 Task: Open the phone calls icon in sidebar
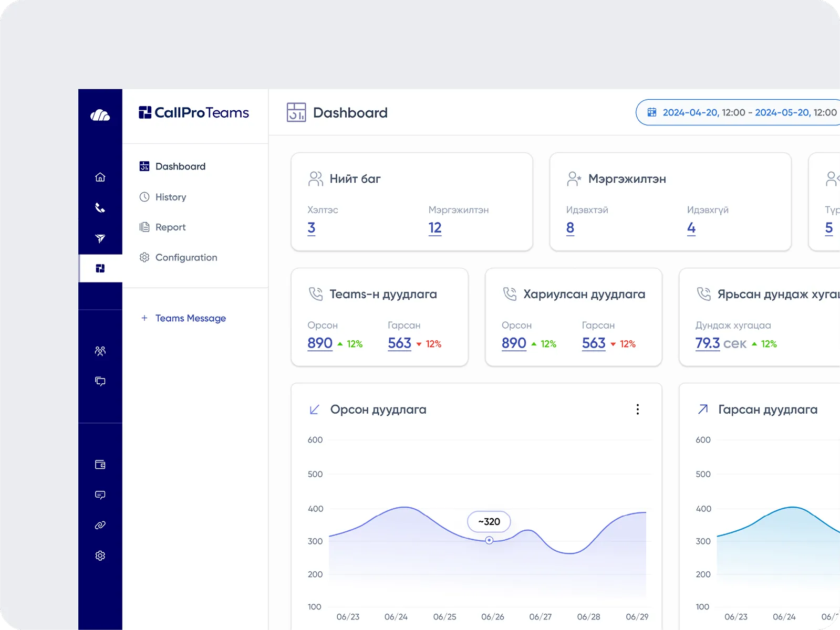click(x=100, y=208)
